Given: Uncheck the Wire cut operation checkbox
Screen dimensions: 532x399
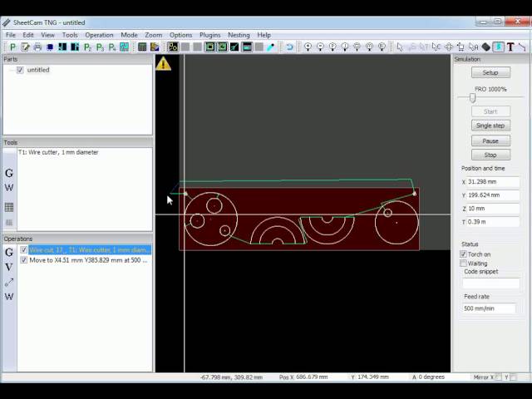Looking at the screenshot, I should [x=24, y=249].
